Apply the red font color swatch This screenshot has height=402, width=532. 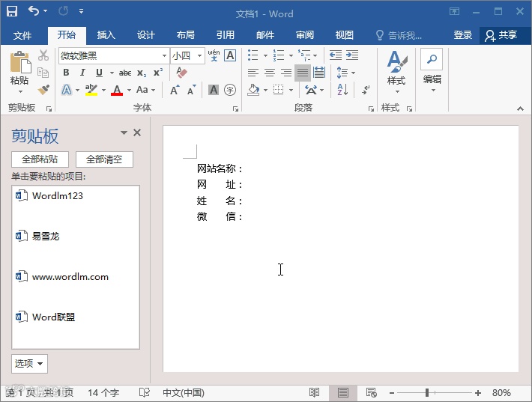click(117, 90)
